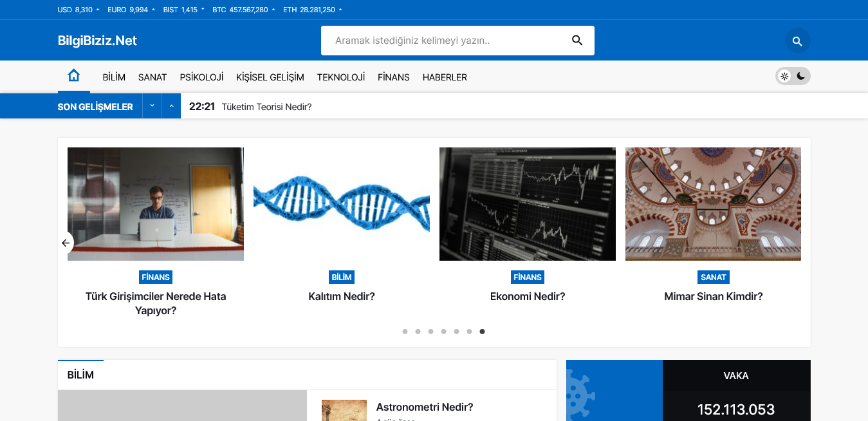Open Astronometri Nedir small thumbnail
This screenshot has height=421, width=868.
point(344,411)
